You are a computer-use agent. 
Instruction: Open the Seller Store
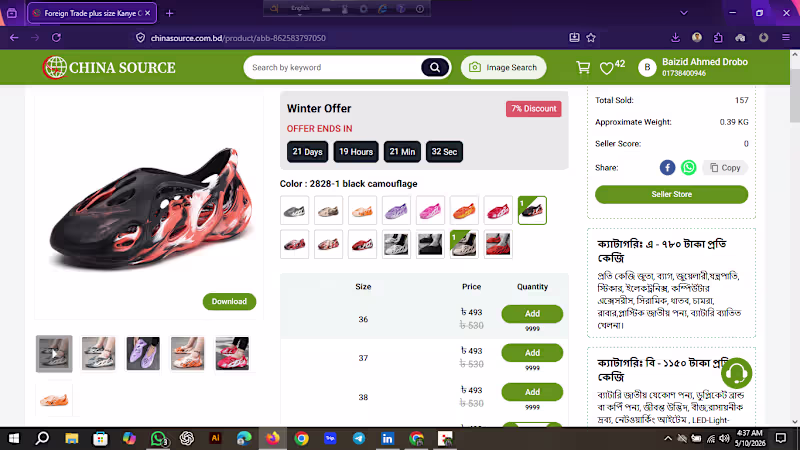click(x=671, y=194)
